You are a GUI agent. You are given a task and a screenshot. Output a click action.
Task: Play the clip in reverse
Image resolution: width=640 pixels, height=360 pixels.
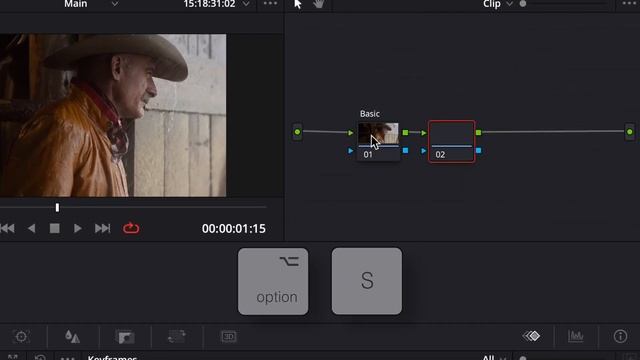pyautogui.click(x=31, y=228)
